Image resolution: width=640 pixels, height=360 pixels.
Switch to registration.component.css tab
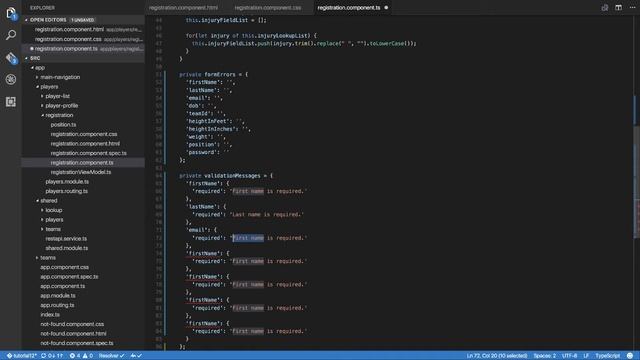[x=268, y=8]
